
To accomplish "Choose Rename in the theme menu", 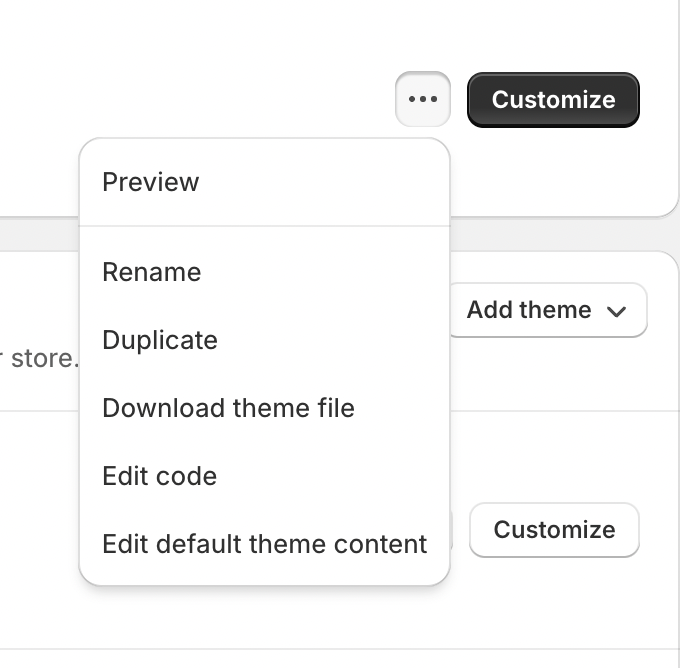I will click(x=265, y=272).
